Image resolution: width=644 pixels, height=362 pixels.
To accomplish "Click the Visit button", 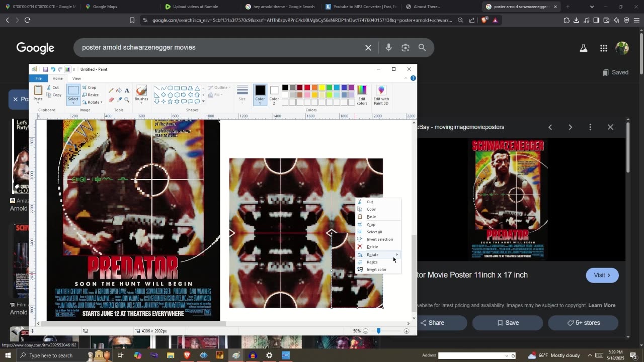I will pos(602,275).
